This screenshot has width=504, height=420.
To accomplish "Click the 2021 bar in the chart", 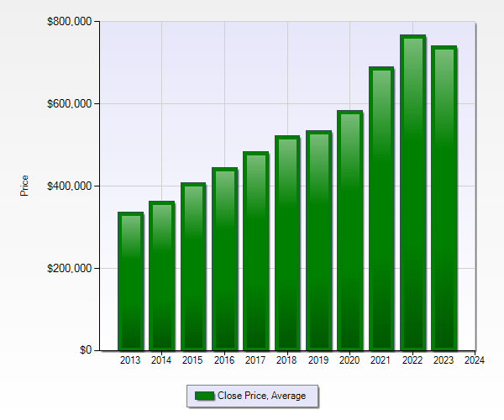I will [381, 208].
